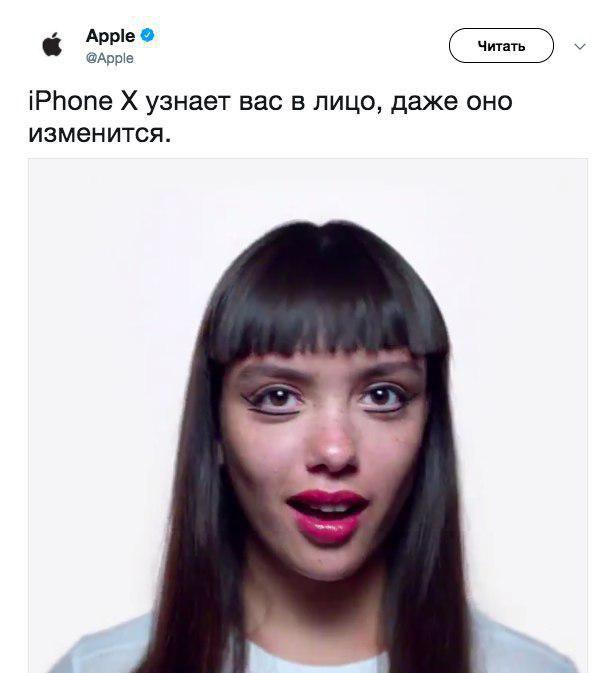616x673 pixels.
Task: Click the Читать follow button
Action: coord(501,45)
